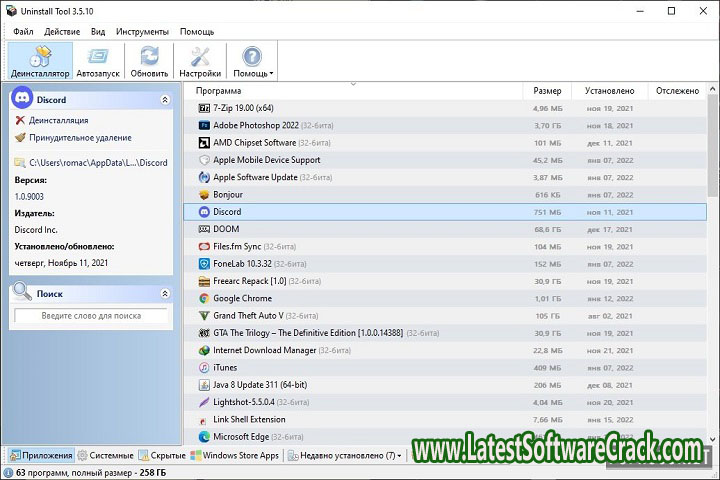Open the Инструменты menu
This screenshot has width=720, height=480.
point(142,31)
